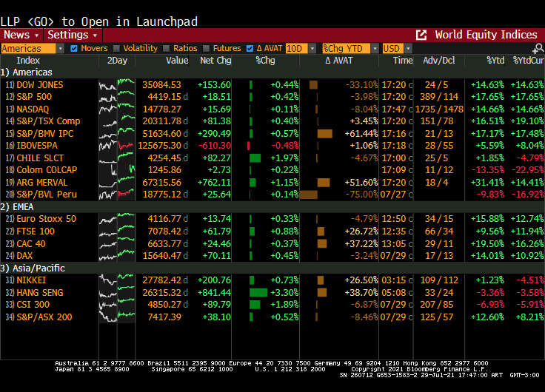The image size is (545, 392).
Task: Collapse the 1) Americas section
Action: click(27, 72)
